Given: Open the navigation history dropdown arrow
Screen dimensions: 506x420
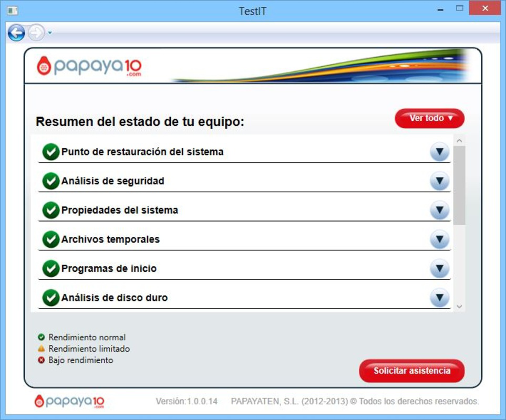Looking at the screenshot, I should (50, 33).
